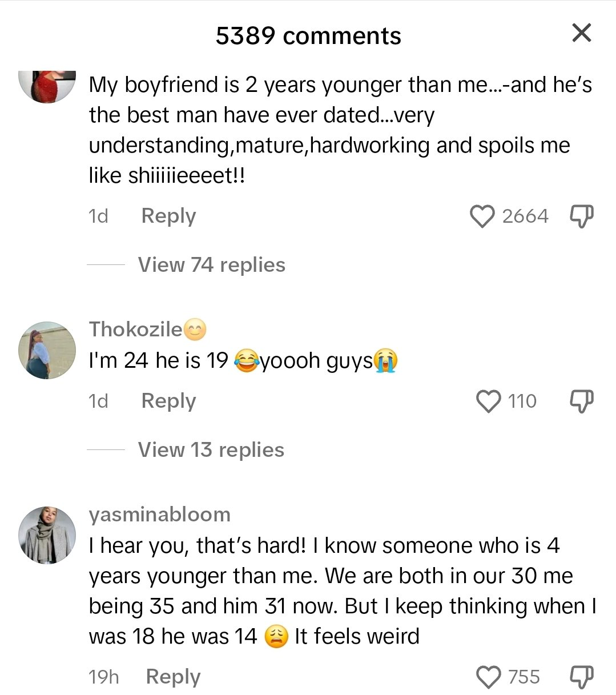Close the comments panel
Viewport: 616px width, 695px height.
click(581, 33)
